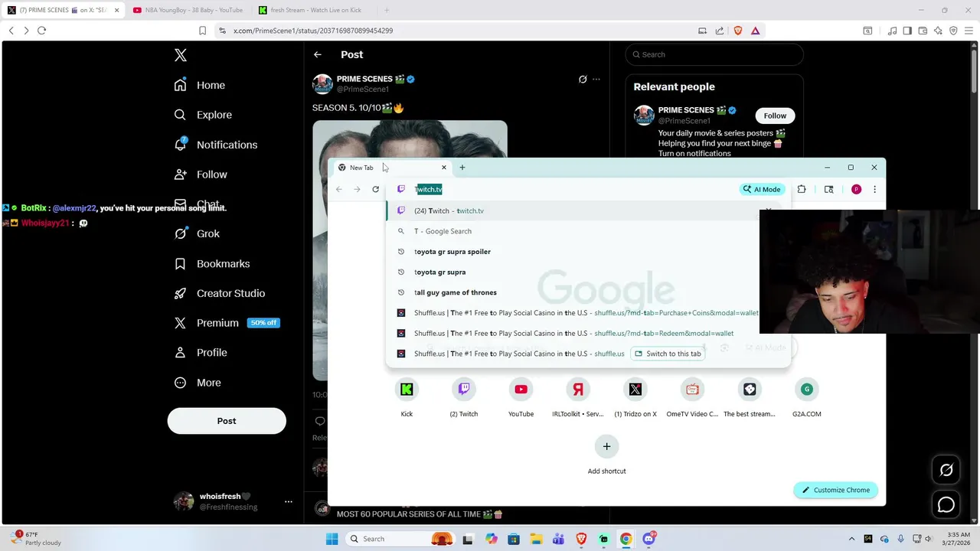The height and width of the screenshot is (551, 980).
Task: Open the Brave Shields lion icon
Action: pyautogui.click(x=738, y=31)
